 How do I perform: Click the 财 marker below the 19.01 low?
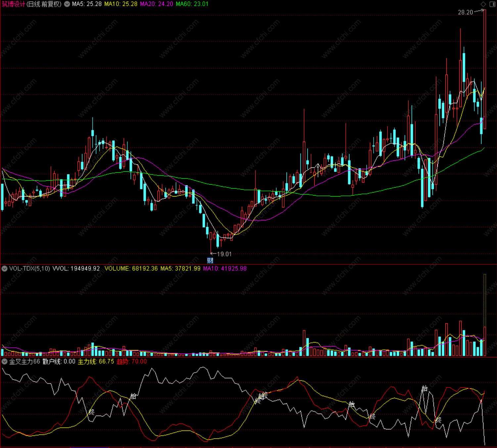210,260
